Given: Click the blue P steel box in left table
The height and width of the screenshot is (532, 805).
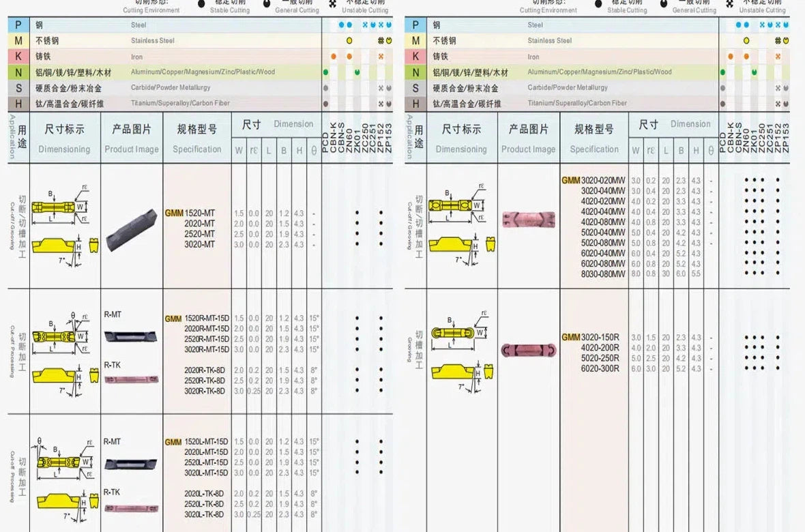Looking at the screenshot, I should pos(18,25).
